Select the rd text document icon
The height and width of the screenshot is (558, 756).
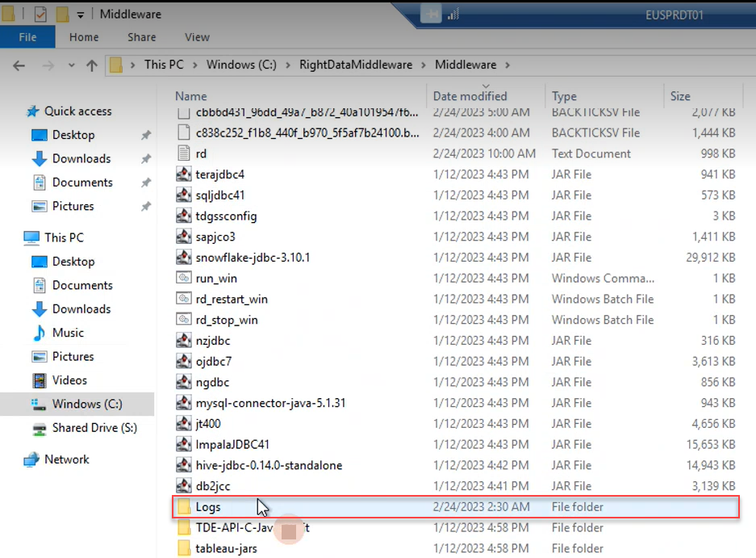pyautogui.click(x=184, y=153)
